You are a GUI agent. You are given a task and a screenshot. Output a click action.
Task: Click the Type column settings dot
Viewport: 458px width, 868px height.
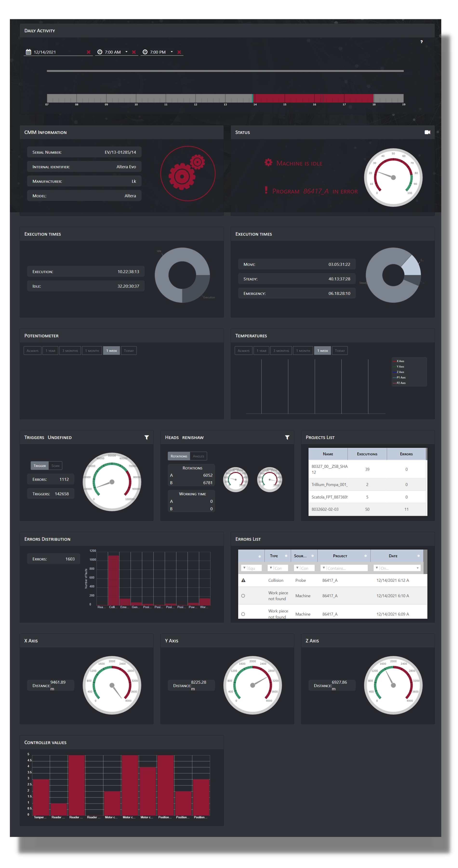click(x=286, y=556)
